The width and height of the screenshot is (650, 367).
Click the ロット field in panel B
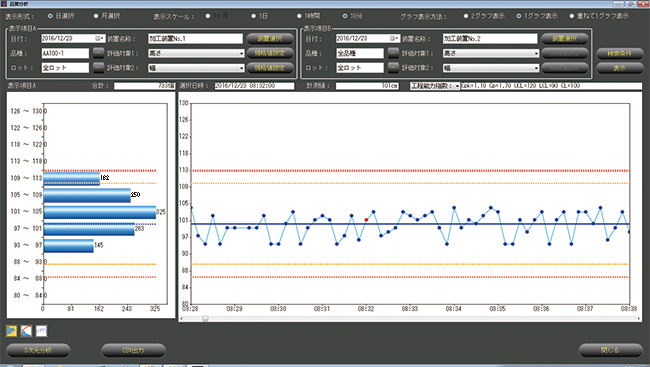pyautogui.click(x=360, y=68)
